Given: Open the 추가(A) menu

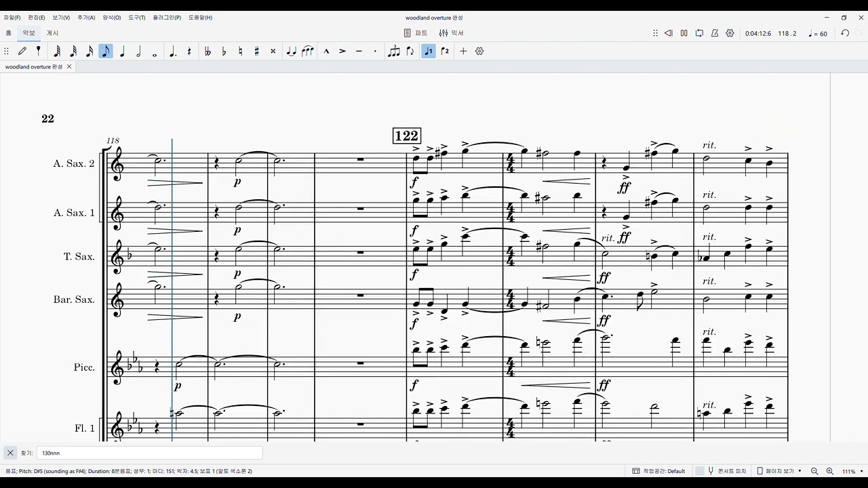Looking at the screenshot, I should 86,18.
